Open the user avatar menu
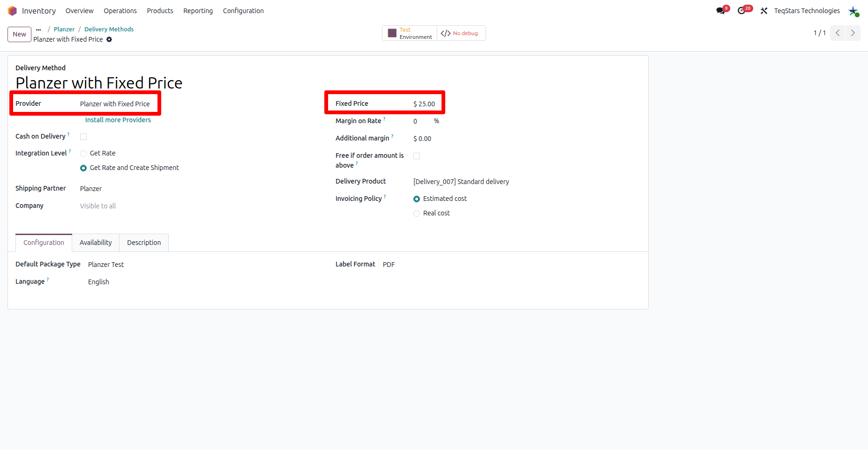Screen dimensions: 868x450 (x=853, y=11)
